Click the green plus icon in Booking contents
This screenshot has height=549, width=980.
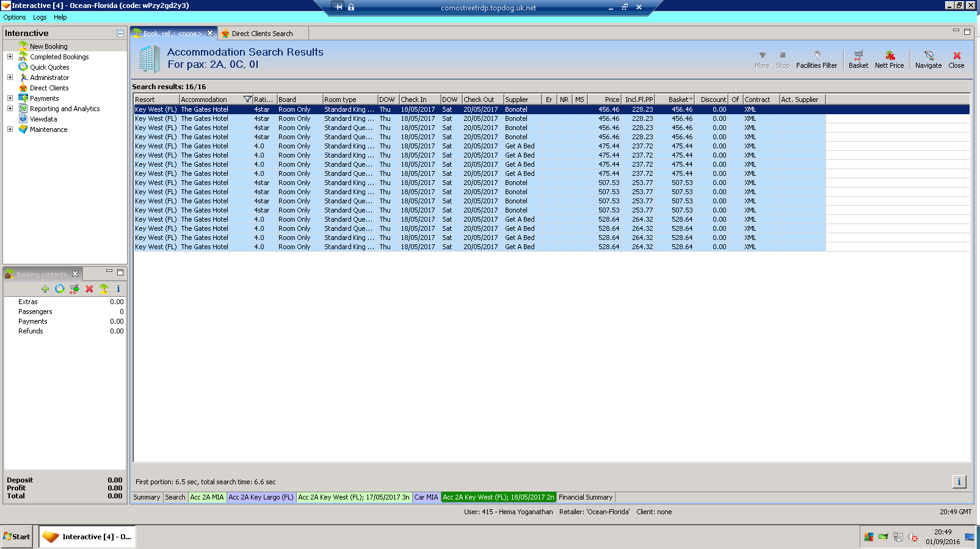(45, 289)
